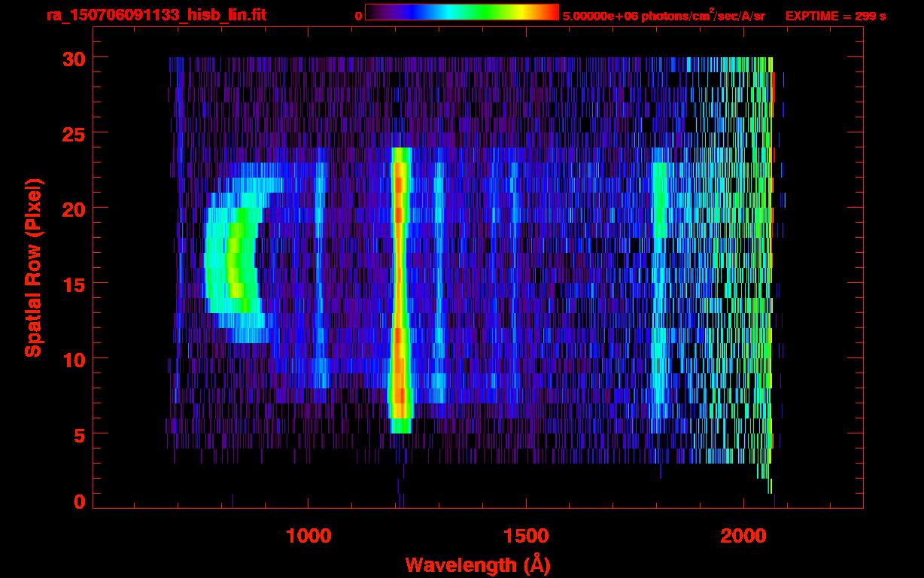Image resolution: width=924 pixels, height=578 pixels.
Task: Click the y-axis tick label 5
Action: (79, 434)
